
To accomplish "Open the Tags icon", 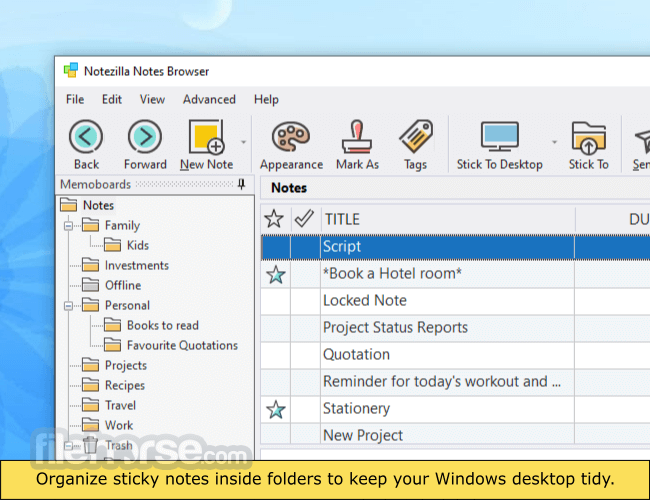I will [416, 136].
